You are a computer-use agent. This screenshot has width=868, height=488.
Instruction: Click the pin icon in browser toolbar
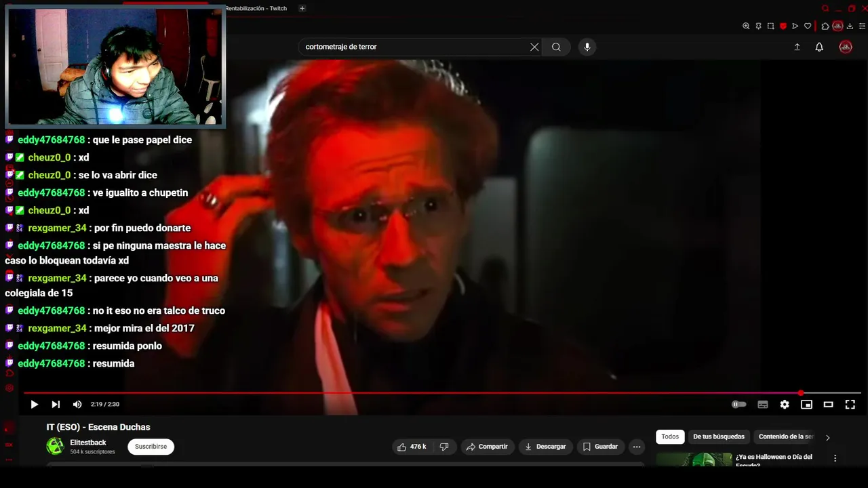[758, 26]
